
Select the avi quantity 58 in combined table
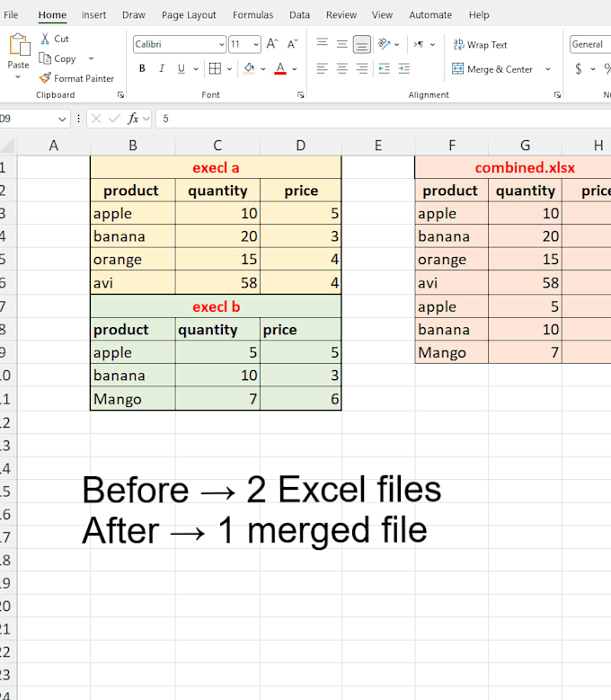525,282
